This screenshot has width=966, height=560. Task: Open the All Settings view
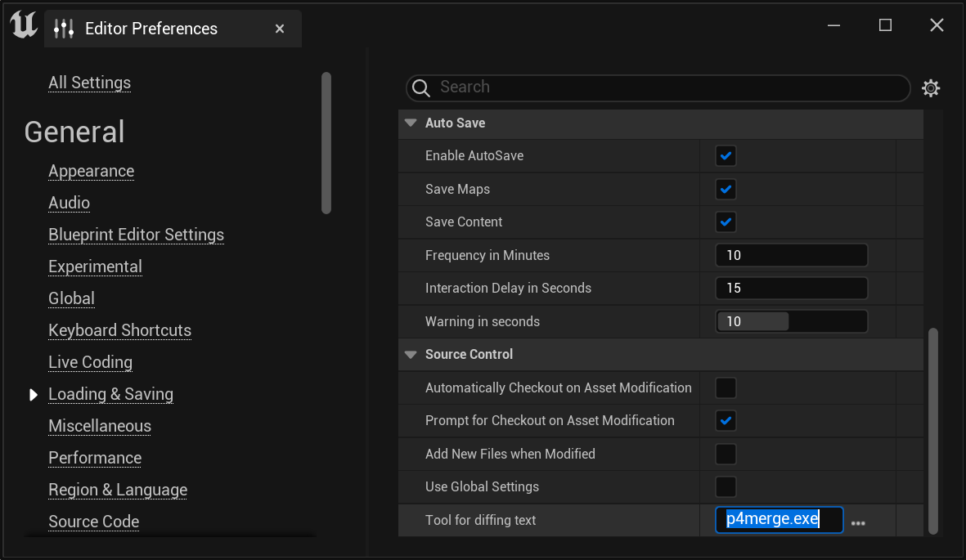pos(89,83)
